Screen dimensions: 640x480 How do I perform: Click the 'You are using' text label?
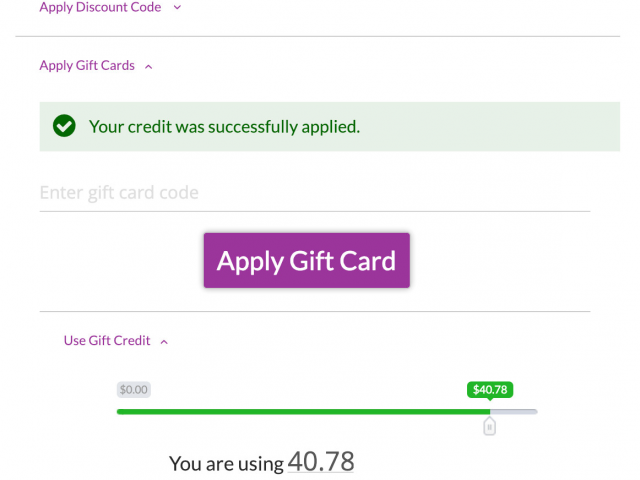tap(226, 464)
